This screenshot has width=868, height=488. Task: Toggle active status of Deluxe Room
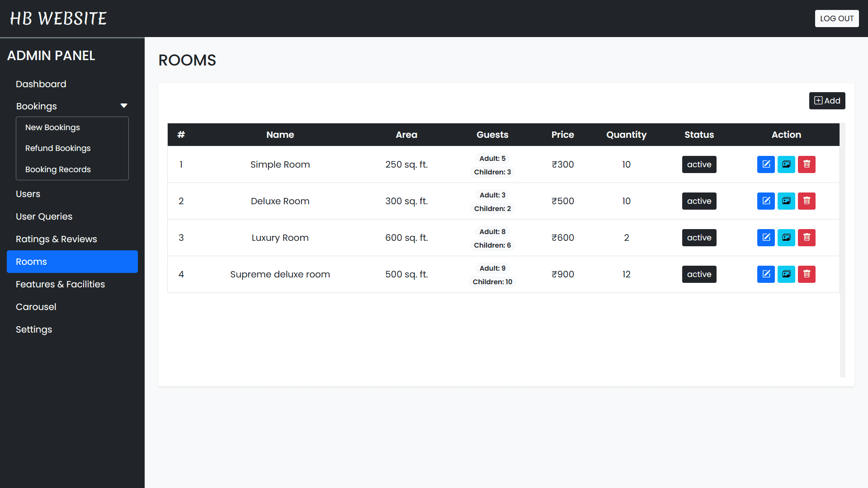click(699, 201)
